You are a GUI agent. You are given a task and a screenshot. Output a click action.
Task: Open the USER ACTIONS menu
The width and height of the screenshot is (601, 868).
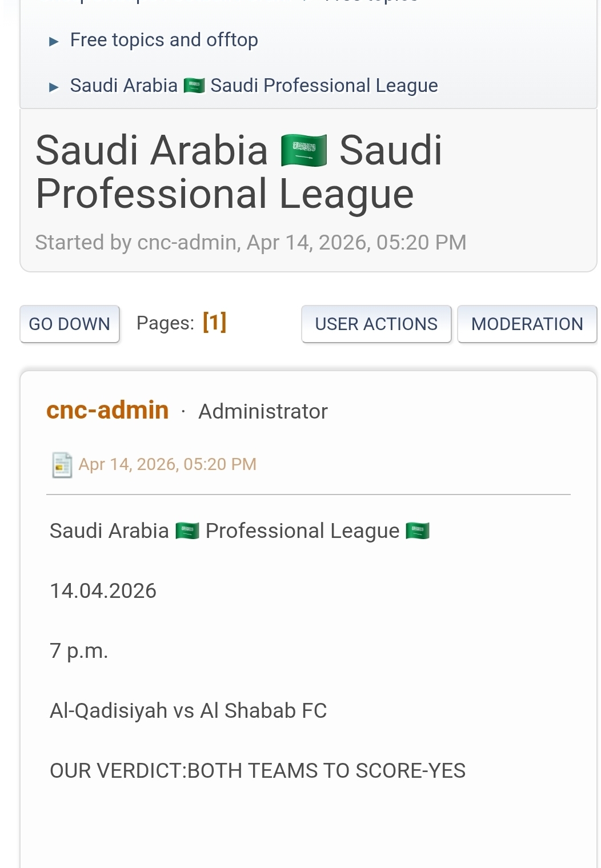376,324
